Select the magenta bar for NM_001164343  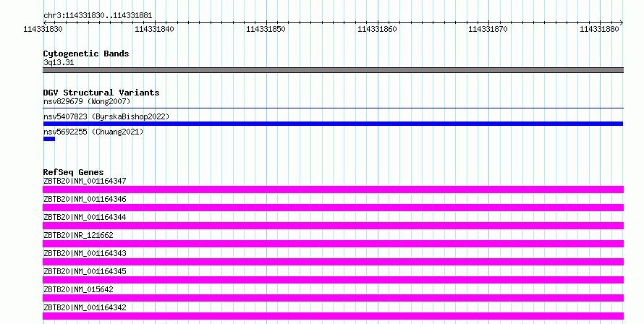click(333, 262)
